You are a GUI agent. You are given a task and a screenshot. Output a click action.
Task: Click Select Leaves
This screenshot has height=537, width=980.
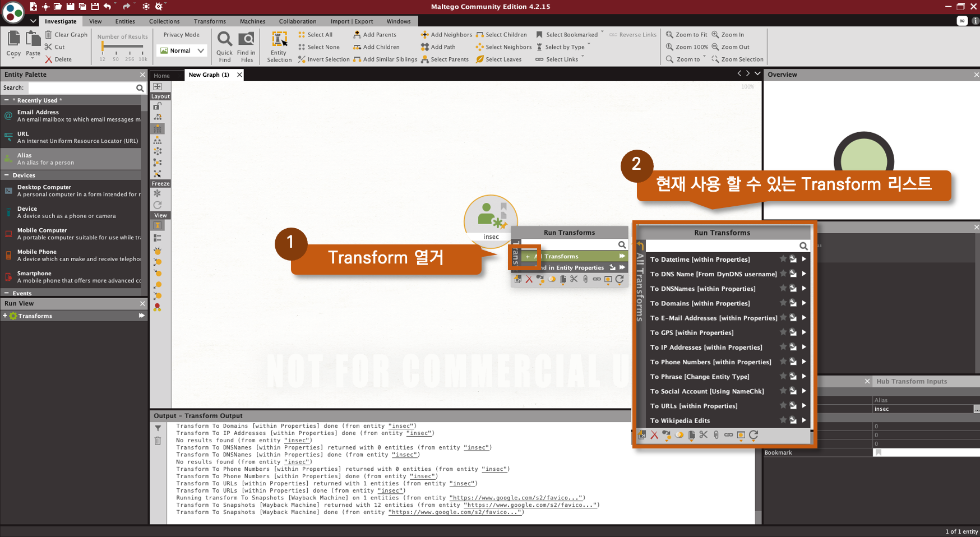[x=498, y=59]
